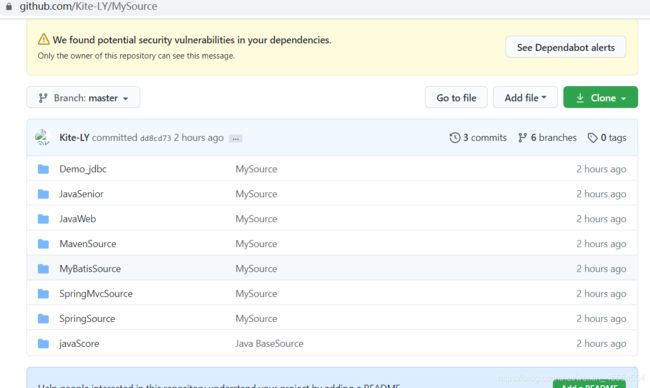This screenshot has width=650, height=388.
Task: Open the Demo_jdbc folder
Action: [83, 169]
